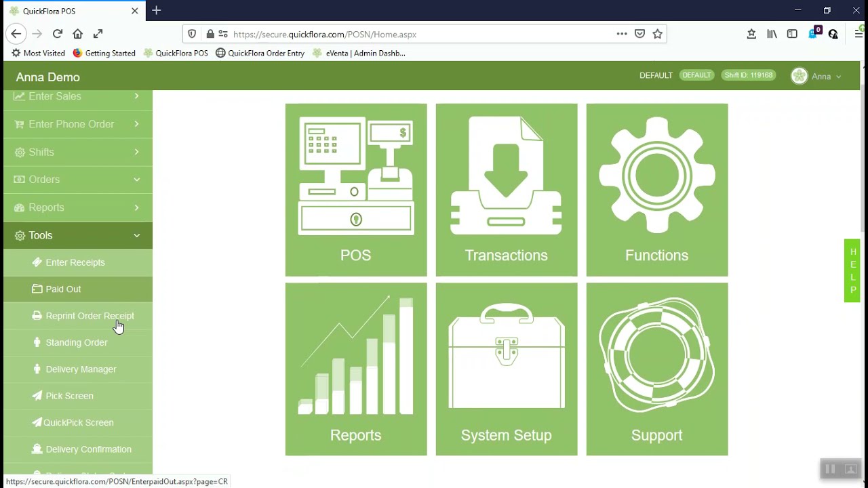Select Standing Order
Screen dimensions: 868x488
tap(78, 342)
